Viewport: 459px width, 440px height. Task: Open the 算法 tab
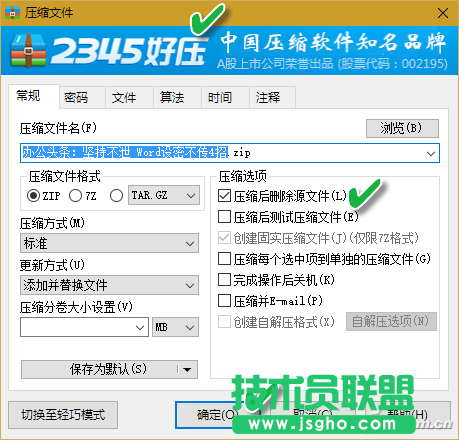172,97
